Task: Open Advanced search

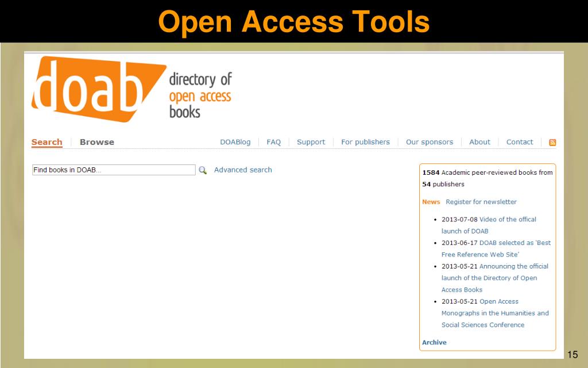Action: (x=243, y=170)
